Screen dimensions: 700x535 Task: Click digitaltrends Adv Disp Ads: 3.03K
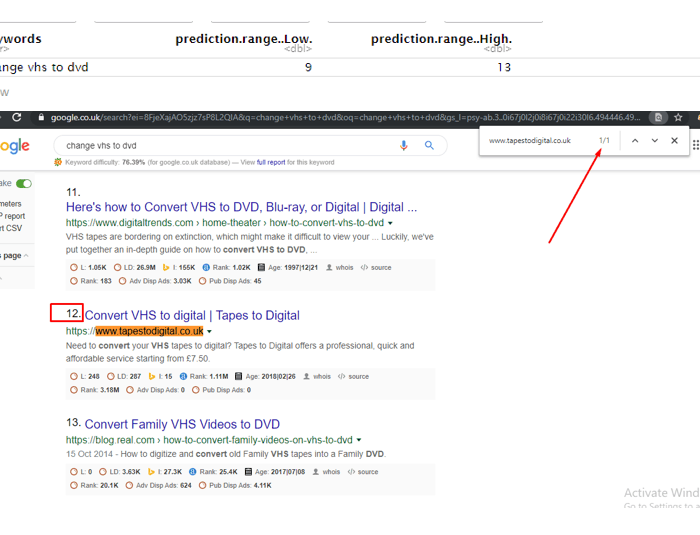[x=155, y=281]
